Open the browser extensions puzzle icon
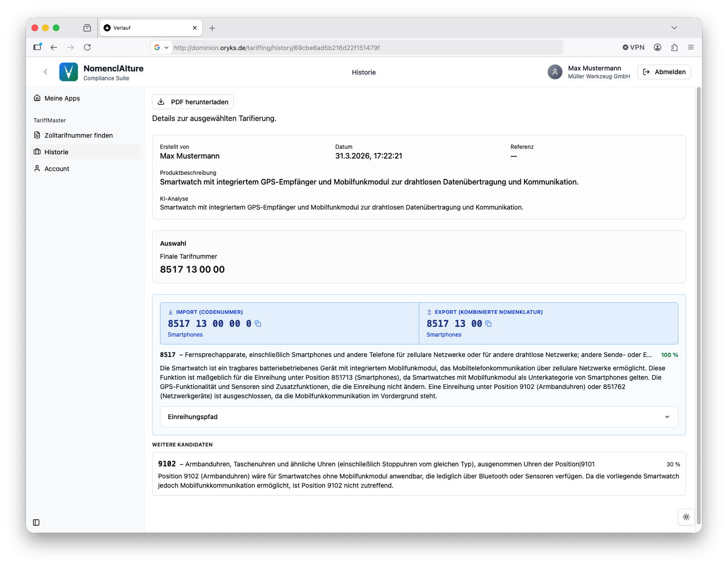The image size is (728, 567). coord(674,47)
